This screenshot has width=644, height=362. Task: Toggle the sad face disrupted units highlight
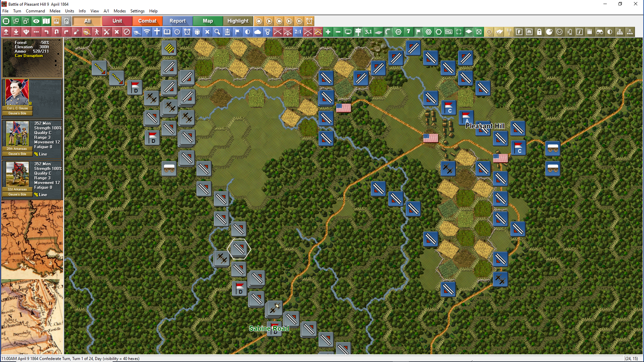click(x=559, y=32)
